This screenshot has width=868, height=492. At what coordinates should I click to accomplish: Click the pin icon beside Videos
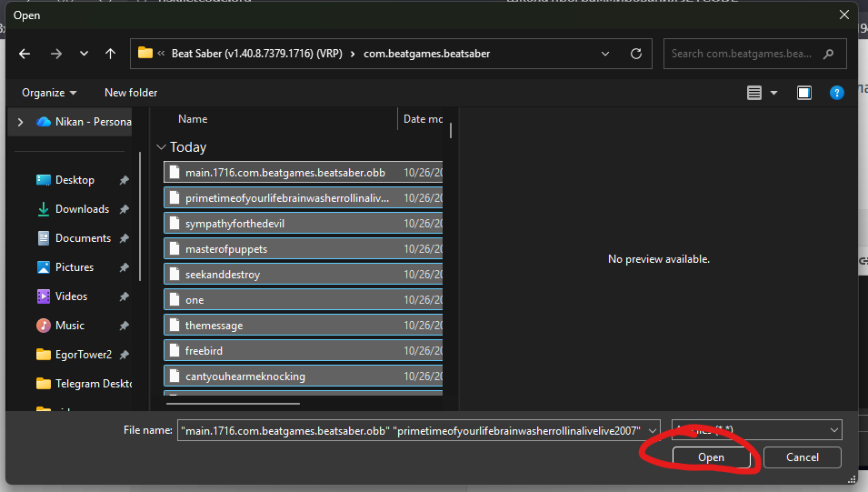tap(124, 296)
